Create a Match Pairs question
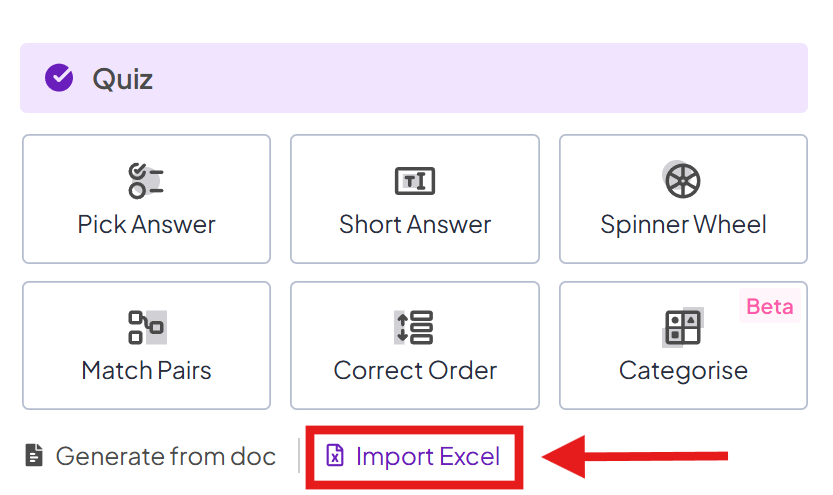833x495 pixels. [147, 346]
